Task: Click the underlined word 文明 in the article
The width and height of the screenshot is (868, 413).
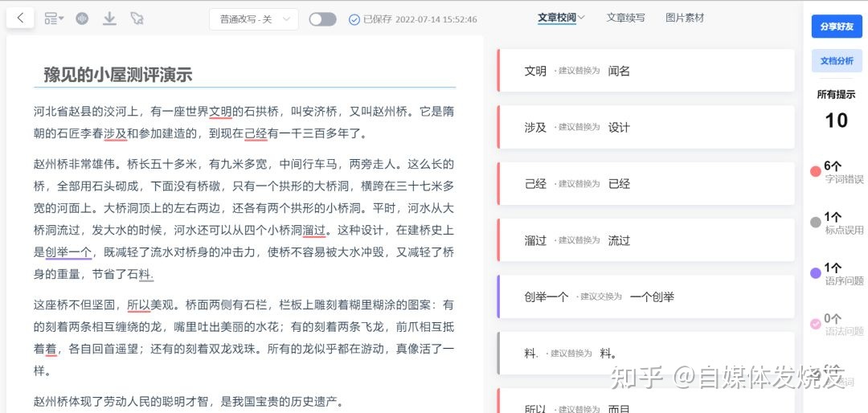Action: tap(220, 111)
